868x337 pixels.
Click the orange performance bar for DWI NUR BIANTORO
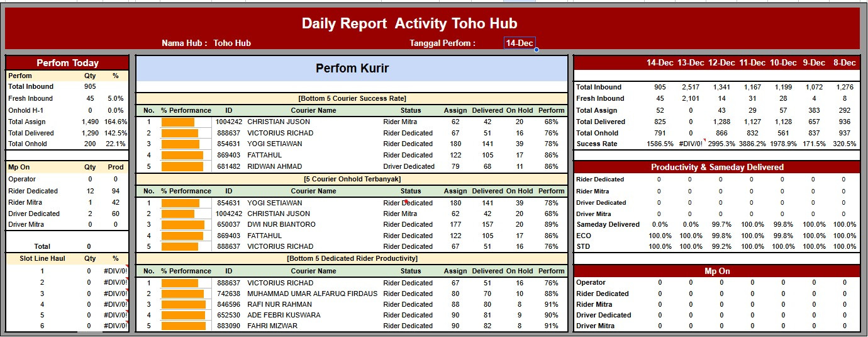[183, 224]
